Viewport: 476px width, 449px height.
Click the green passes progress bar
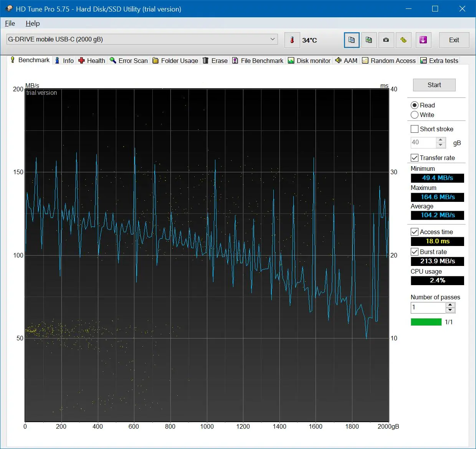[x=426, y=322]
